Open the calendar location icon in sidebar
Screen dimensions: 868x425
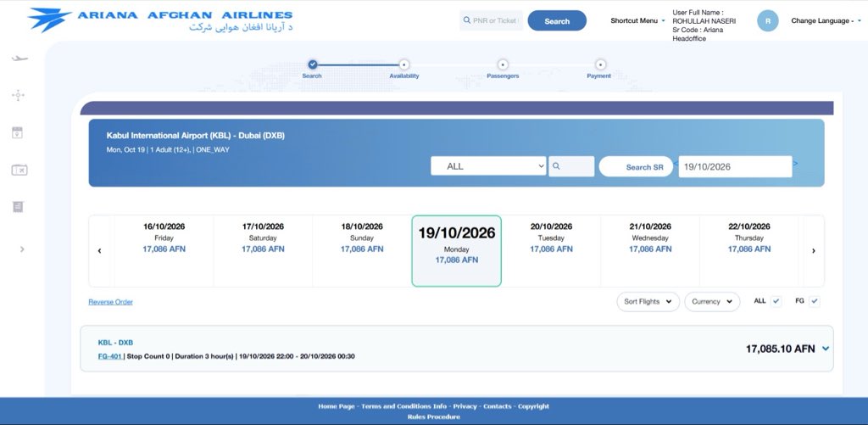coord(17,132)
